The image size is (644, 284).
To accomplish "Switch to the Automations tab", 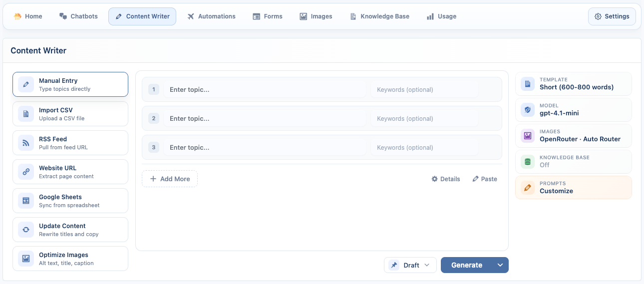I will point(211,16).
